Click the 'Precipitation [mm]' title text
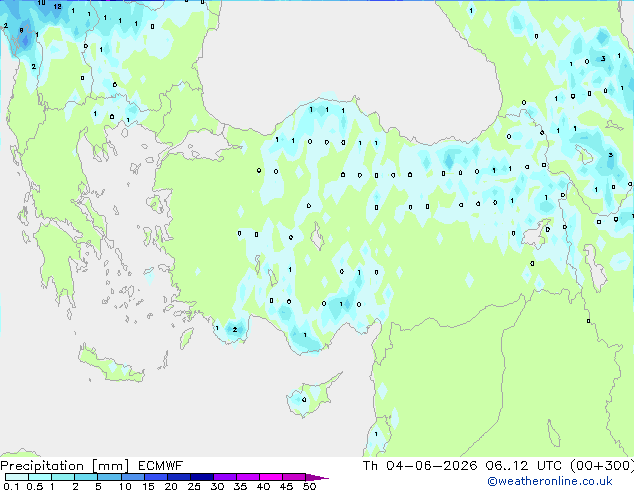This screenshot has width=634, height=490. pyautogui.click(x=65, y=466)
